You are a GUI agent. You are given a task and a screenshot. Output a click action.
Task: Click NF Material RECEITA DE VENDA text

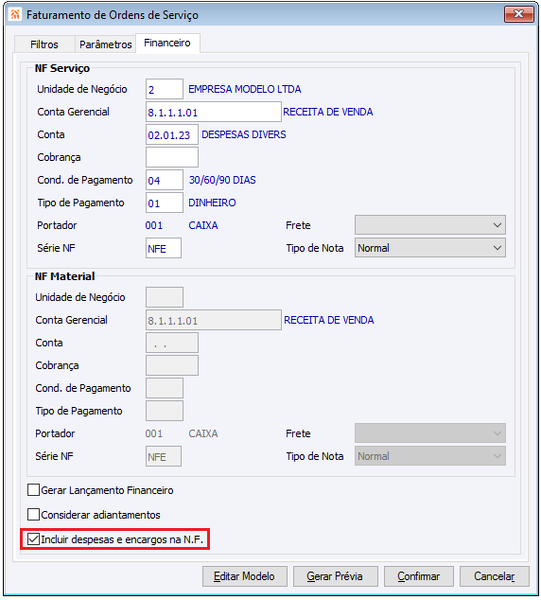329,320
